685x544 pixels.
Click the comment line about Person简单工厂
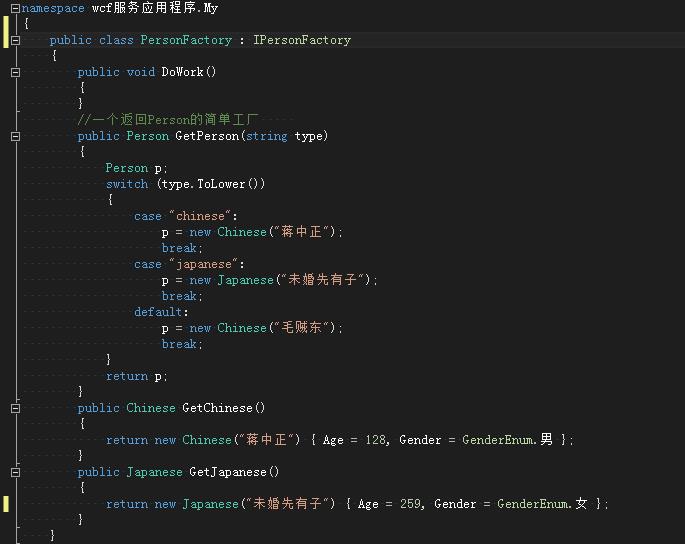pos(168,119)
